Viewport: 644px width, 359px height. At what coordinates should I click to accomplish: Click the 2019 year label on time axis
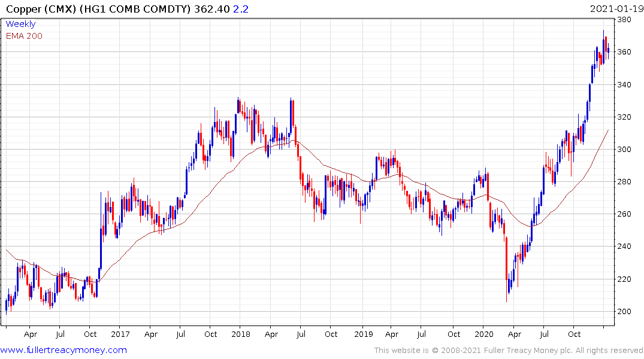coord(364,334)
